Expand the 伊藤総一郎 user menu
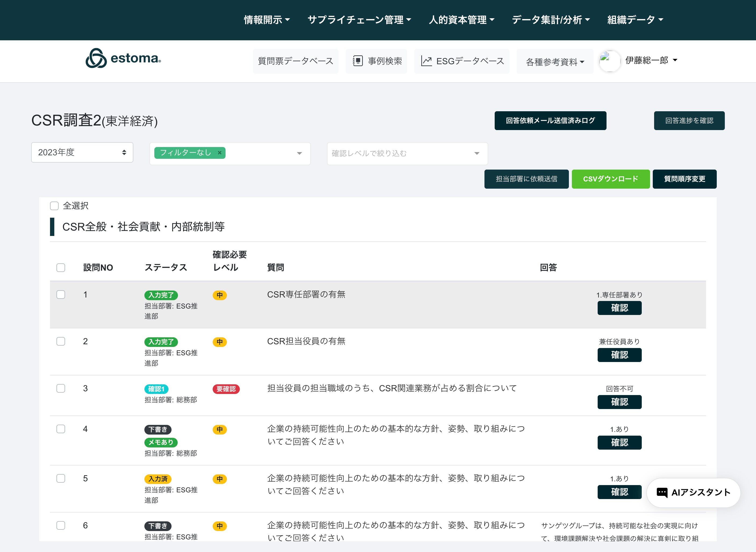Screen dimensions: 756x552 [651, 60]
